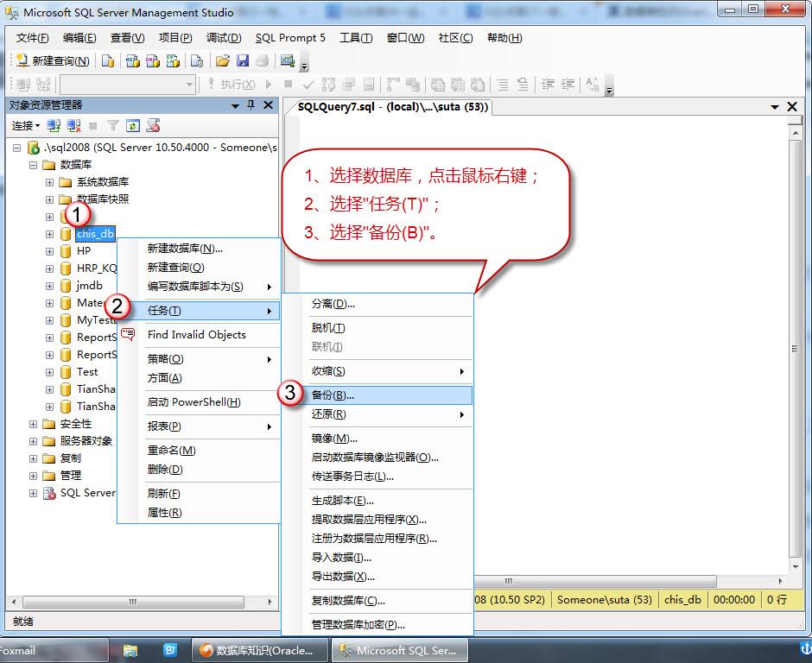The width and height of the screenshot is (812, 663).
Task: Click the query editor vertical scrollbar
Action: pyautogui.click(x=796, y=348)
